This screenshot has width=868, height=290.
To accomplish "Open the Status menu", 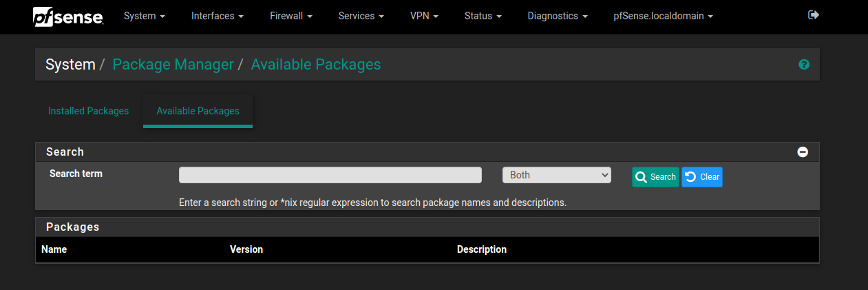I will coord(483,15).
